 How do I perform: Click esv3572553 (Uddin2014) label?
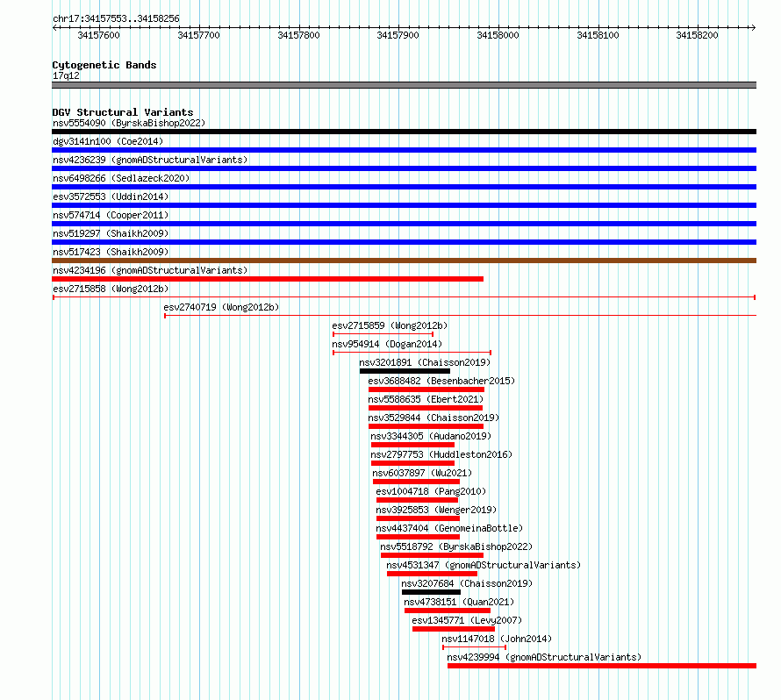111,196
